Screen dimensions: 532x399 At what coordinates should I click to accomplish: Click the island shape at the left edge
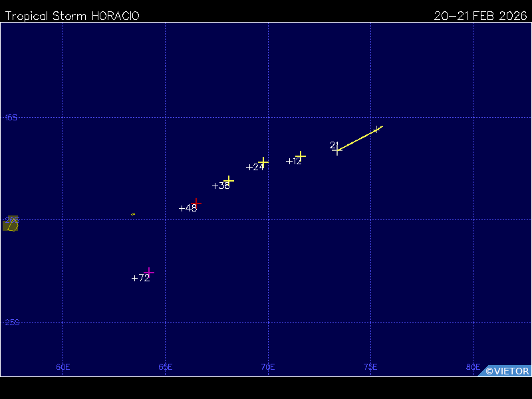coord(10,225)
